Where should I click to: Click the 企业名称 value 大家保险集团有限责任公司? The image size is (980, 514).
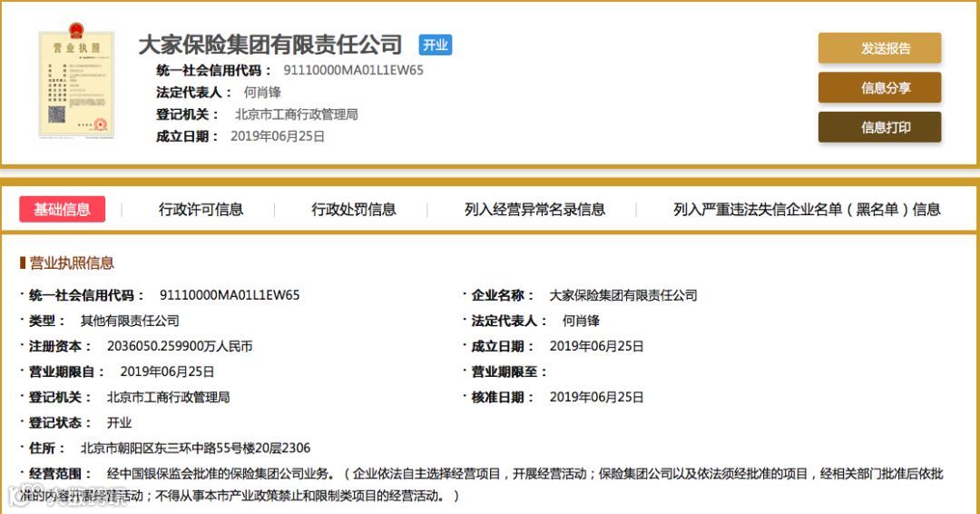623,295
